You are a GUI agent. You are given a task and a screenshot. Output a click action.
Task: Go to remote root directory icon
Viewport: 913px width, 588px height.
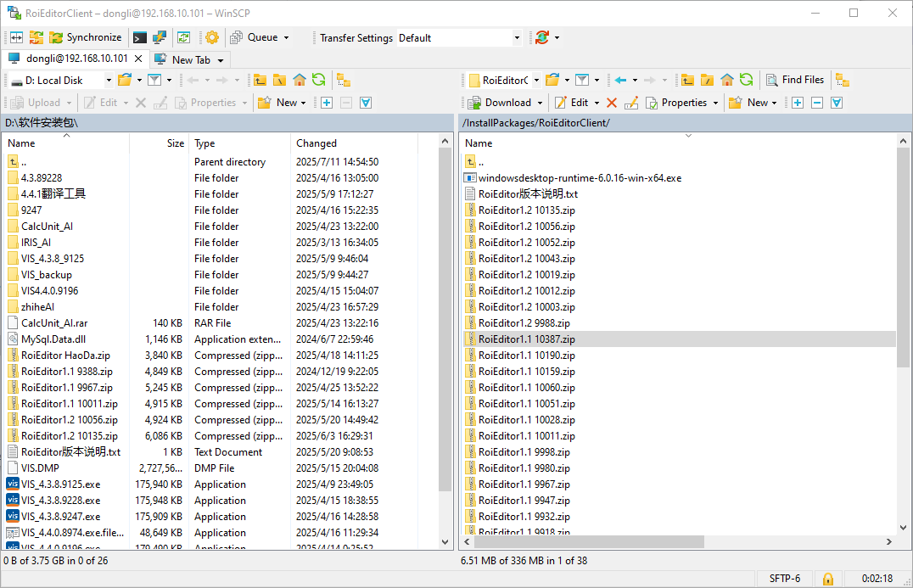click(708, 80)
